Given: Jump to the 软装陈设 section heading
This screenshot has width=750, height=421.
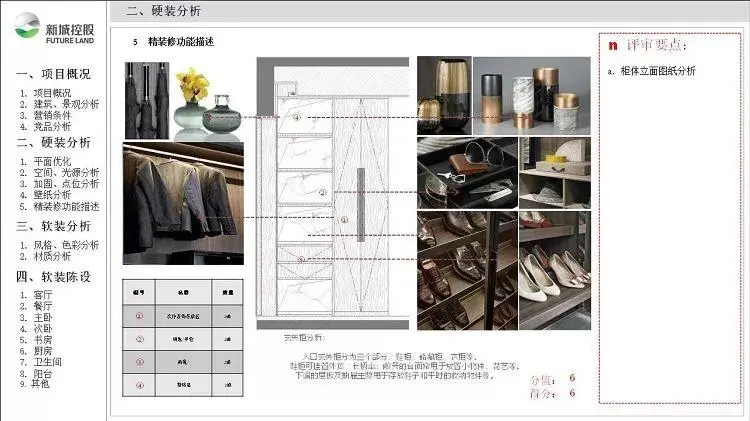Looking at the screenshot, I should point(54,276).
